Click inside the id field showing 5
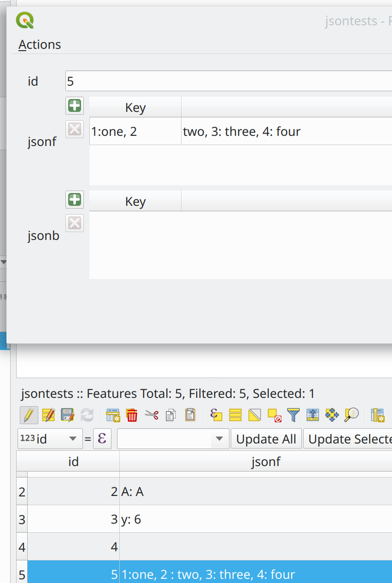 tap(184, 81)
